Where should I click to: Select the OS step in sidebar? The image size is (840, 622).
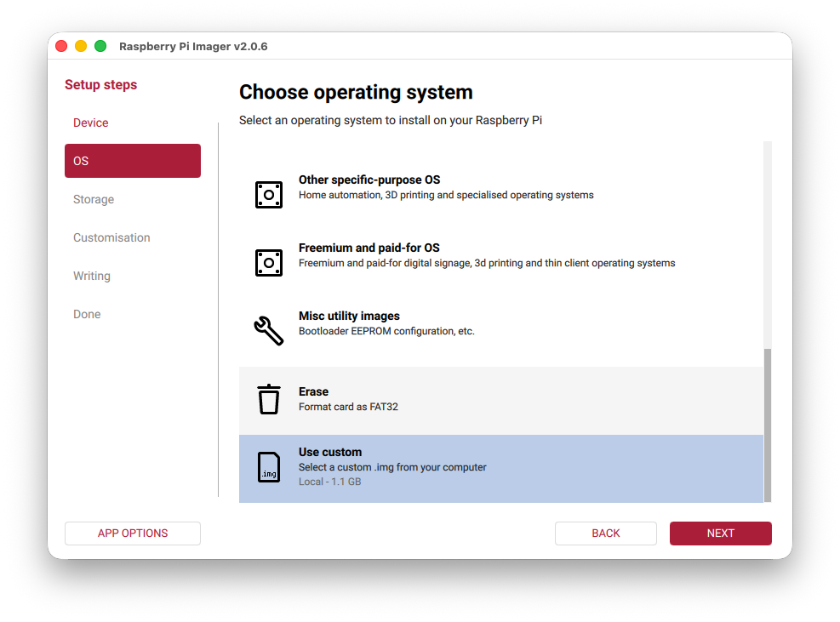pyautogui.click(x=133, y=161)
